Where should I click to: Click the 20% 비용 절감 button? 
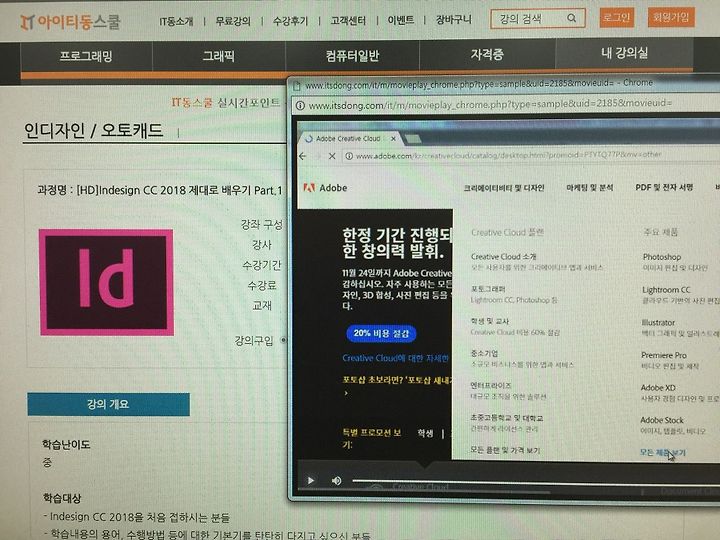click(381, 333)
